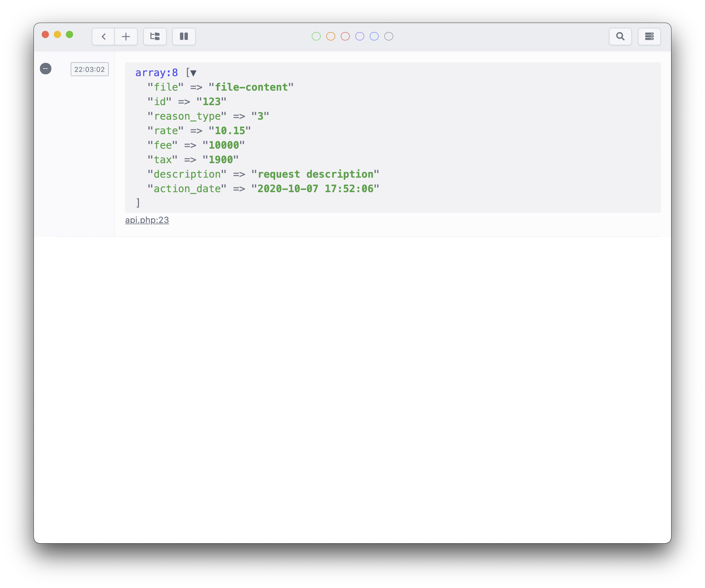Filter entries by the red color circle
This screenshot has width=705, height=588.
coord(345,36)
